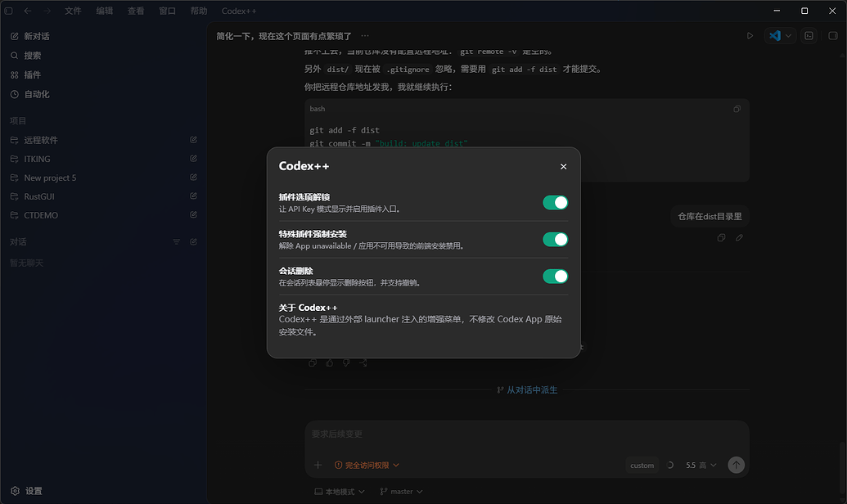Open the 编辑 menu

[104, 11]
